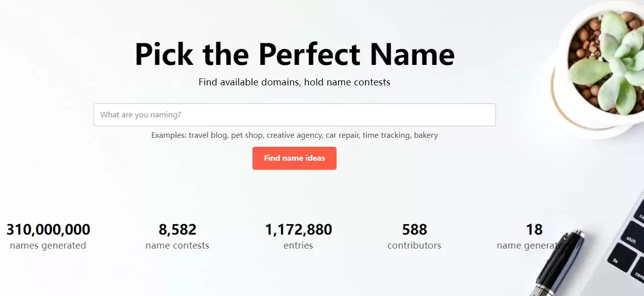
Task: Open the 'name contests' label
Action: [177, 246]
